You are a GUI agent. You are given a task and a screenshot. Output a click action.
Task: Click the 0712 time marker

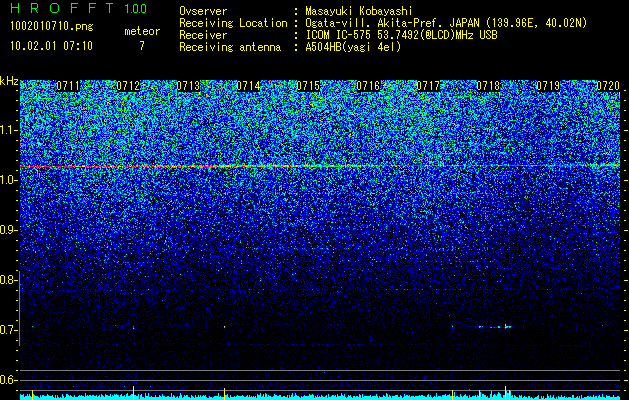[128, 86]
